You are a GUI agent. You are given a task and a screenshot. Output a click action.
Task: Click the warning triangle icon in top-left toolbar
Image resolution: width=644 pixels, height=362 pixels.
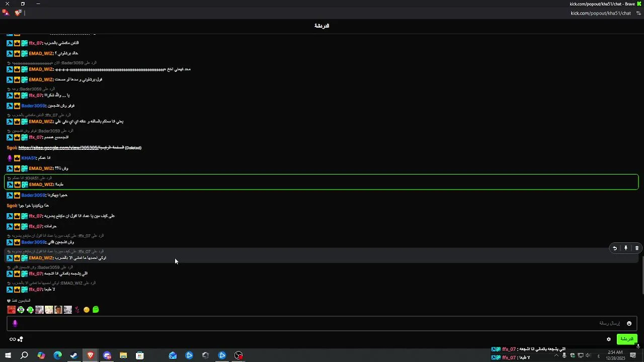(6, 13)
